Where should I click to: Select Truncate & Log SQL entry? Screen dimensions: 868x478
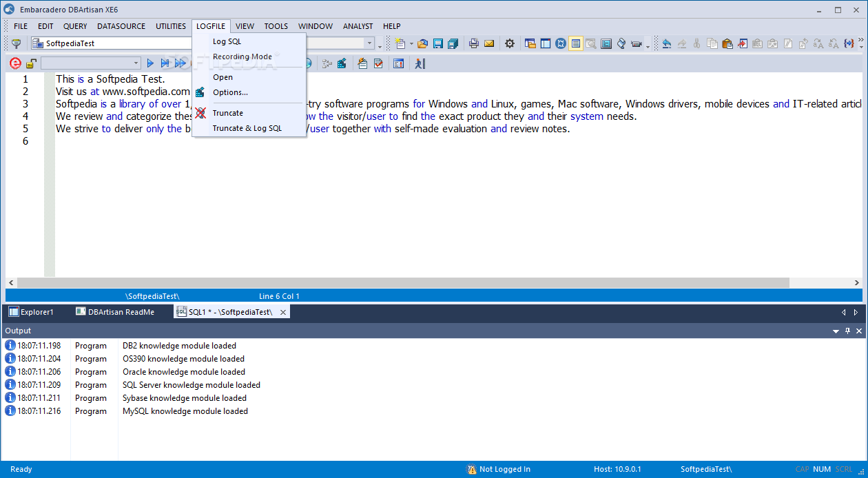pyautogui.click(x=249, y=128)
